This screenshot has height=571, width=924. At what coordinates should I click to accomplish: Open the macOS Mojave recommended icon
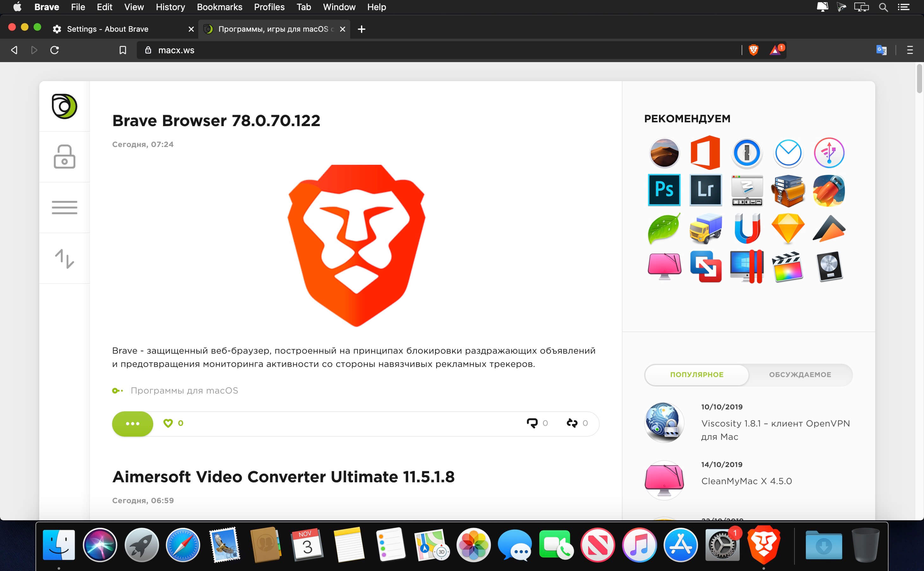(664, 153)
